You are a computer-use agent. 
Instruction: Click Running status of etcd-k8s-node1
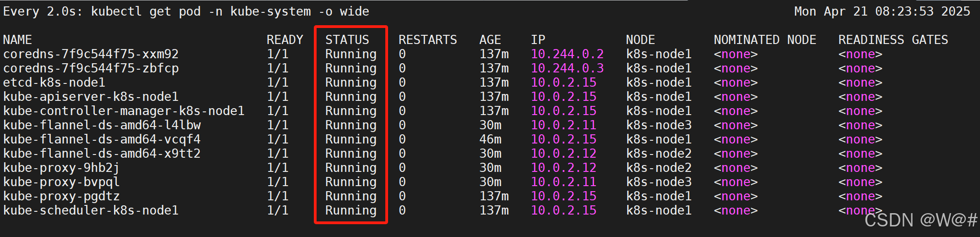351,83
